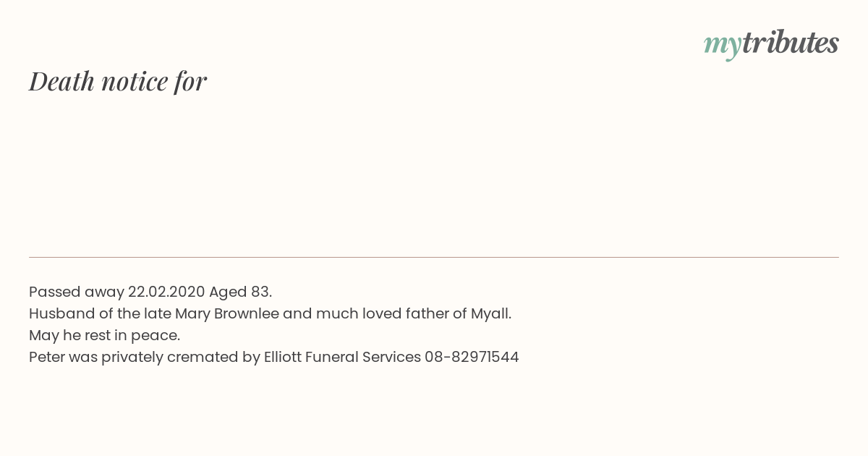Click the word "Death" in heading
This screenshot has height=456, width=868.
pos(61,81)
